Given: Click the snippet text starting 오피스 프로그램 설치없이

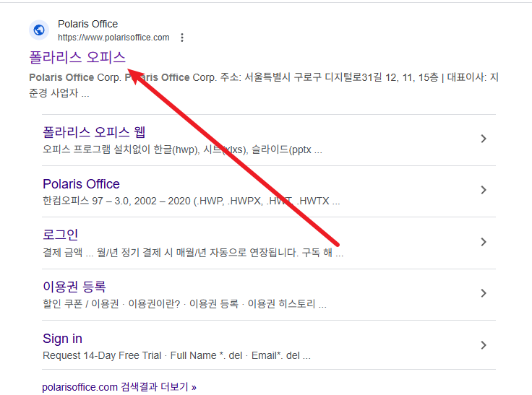Looking at the screenshot, I should 183,149.
